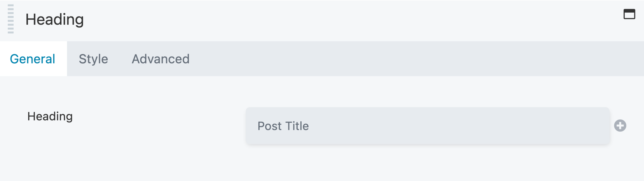Return to General settings tab
This screenshot has height=181, width=644.
[x=33, y=59]
